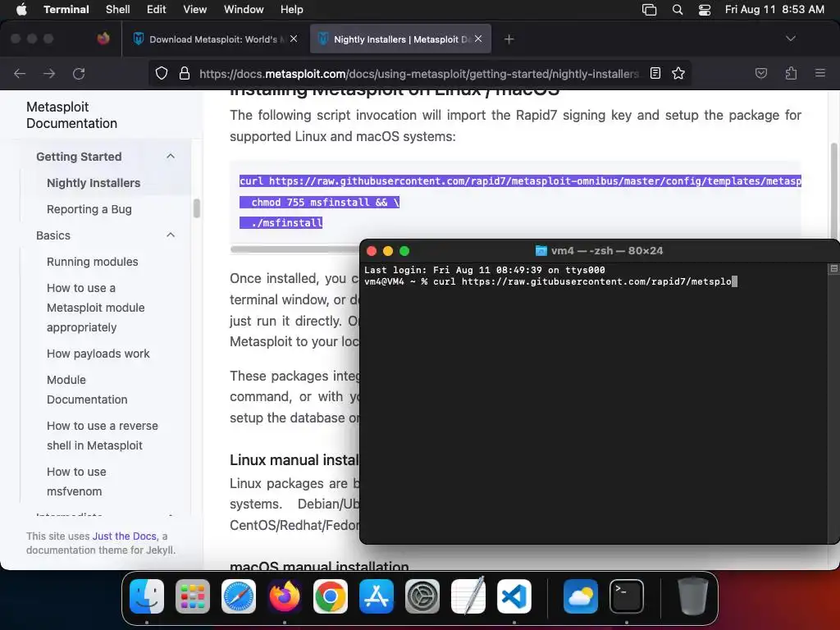Open Save to Pocket
Viewport: 840px width, 630px height.
click(760, 73)
